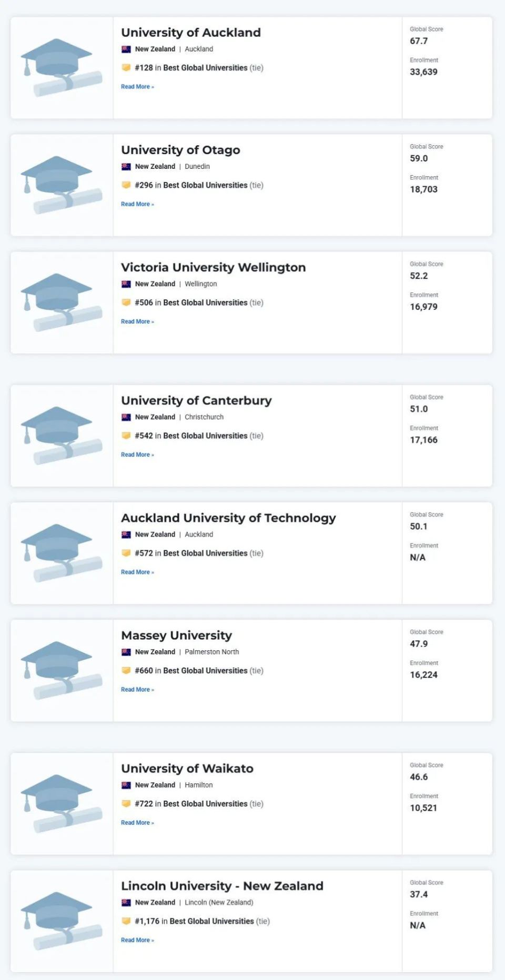Click the New Zealand flag under University of Canterbury
This screenshot has height=980, width=505.
pos(126,417)
